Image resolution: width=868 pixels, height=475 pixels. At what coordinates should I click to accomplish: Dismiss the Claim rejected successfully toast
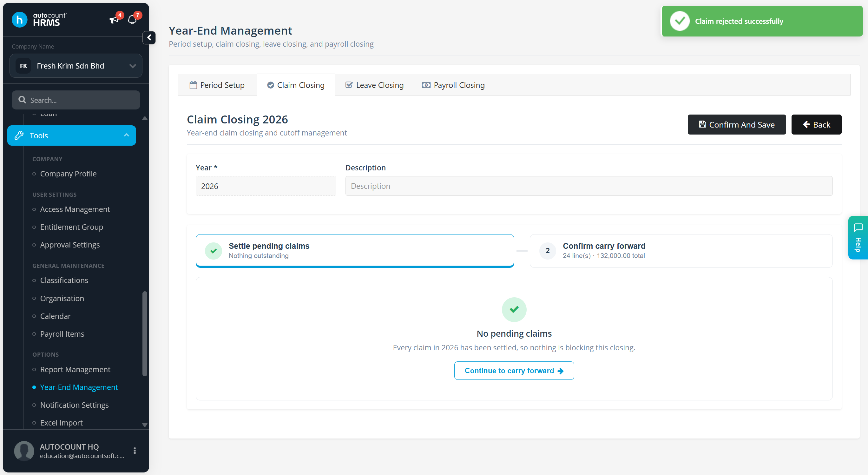(762, 21)
